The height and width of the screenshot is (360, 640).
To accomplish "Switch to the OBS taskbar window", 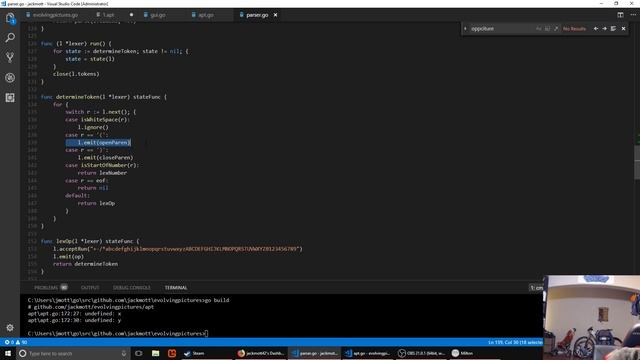I will (x=421, y=353).
